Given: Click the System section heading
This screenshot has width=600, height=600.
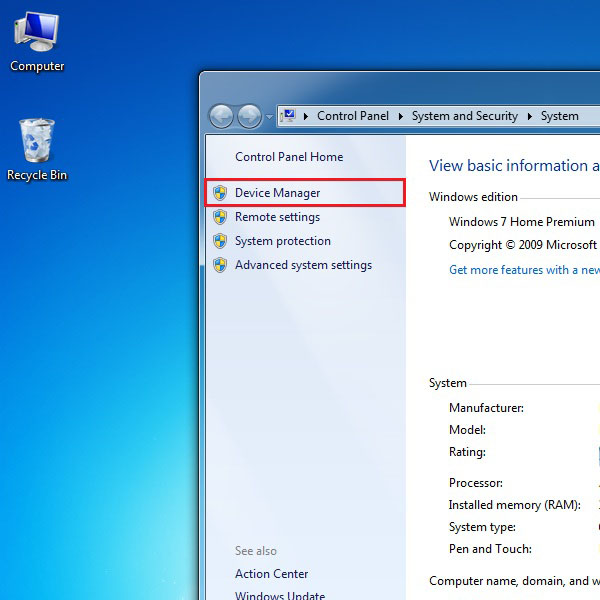Looking at the screenshot, I should (x=448, y=383).
